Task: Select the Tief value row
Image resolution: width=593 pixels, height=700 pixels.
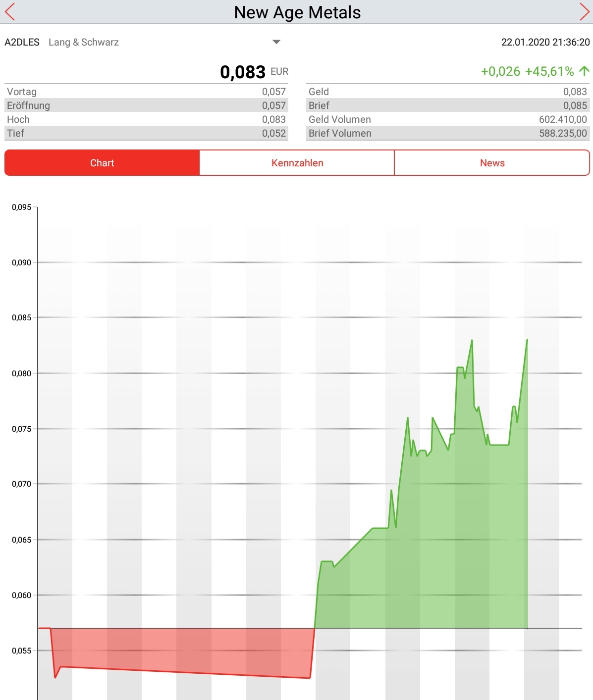Action: (147, 133)
